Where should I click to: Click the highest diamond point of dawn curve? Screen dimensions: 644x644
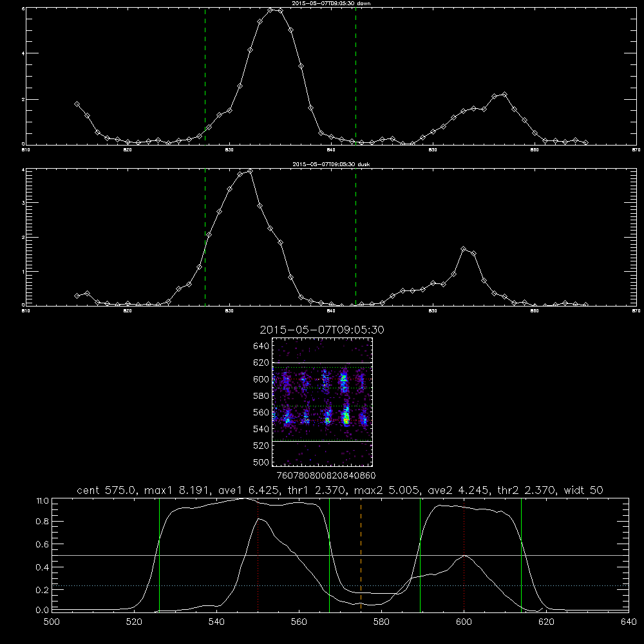point(270,10)
